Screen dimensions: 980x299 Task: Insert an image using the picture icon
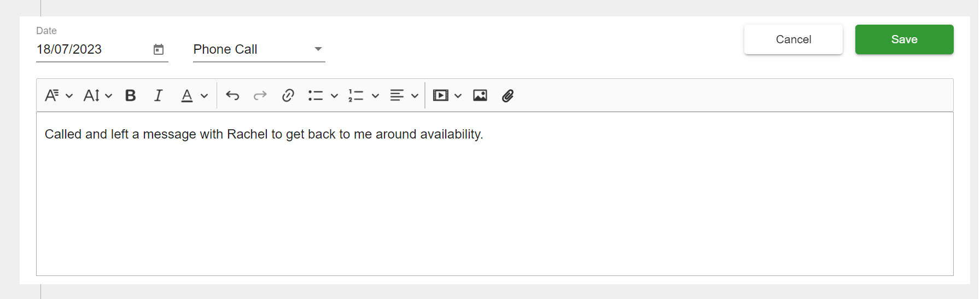480,96
